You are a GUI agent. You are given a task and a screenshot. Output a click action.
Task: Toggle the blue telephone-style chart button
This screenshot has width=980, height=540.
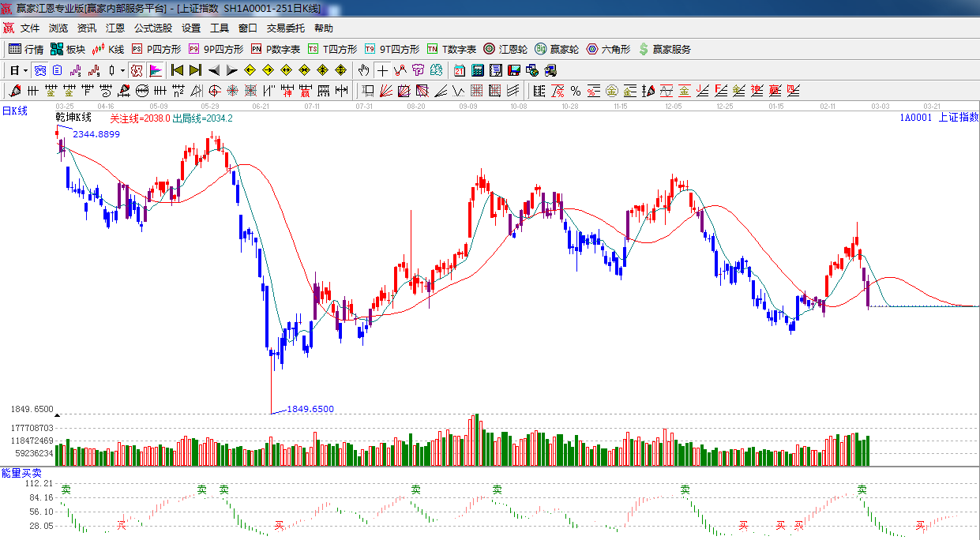pyautogui.click(x=39, y=70)
